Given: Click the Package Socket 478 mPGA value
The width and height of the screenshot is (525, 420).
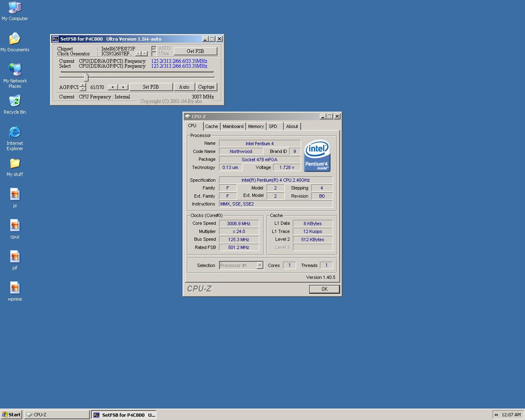Looking at the screenshot, I should click(x=260, y=160).
